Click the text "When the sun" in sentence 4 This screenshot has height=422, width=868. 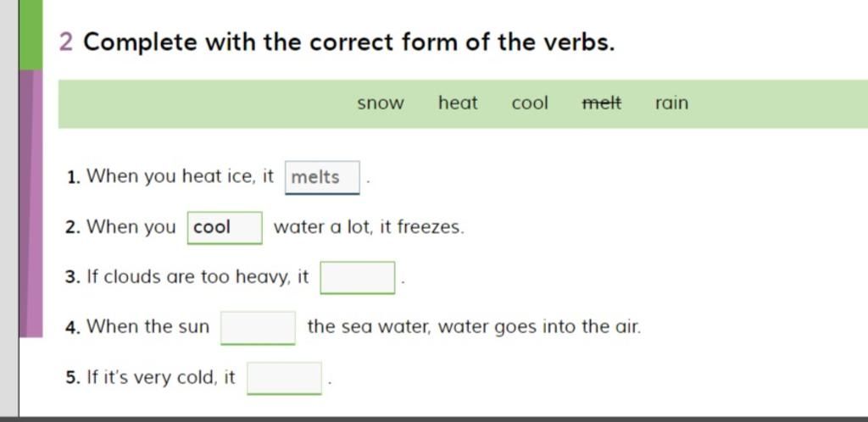tap(148, 326)
